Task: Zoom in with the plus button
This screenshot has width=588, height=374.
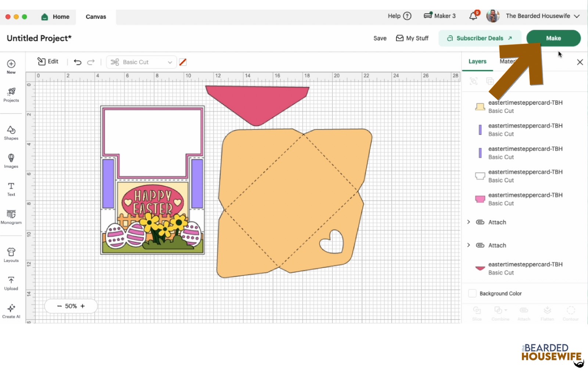Action: click(x=83, y=306)
